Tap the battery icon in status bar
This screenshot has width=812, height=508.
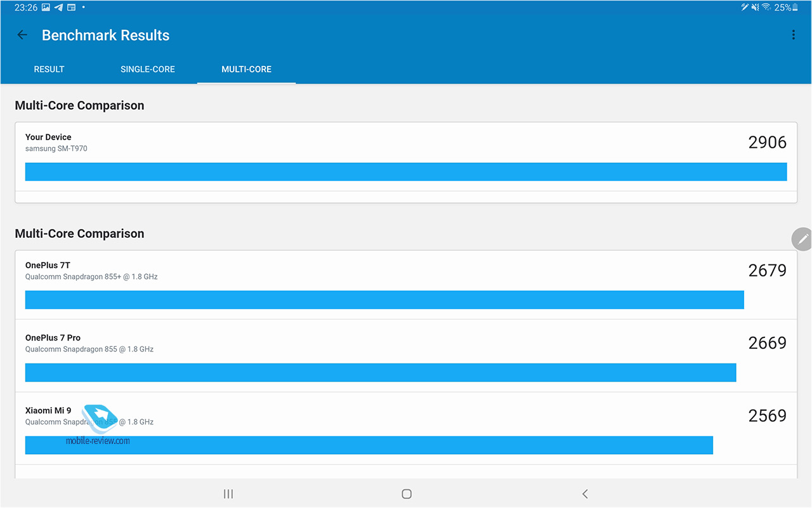pos(796,8)
